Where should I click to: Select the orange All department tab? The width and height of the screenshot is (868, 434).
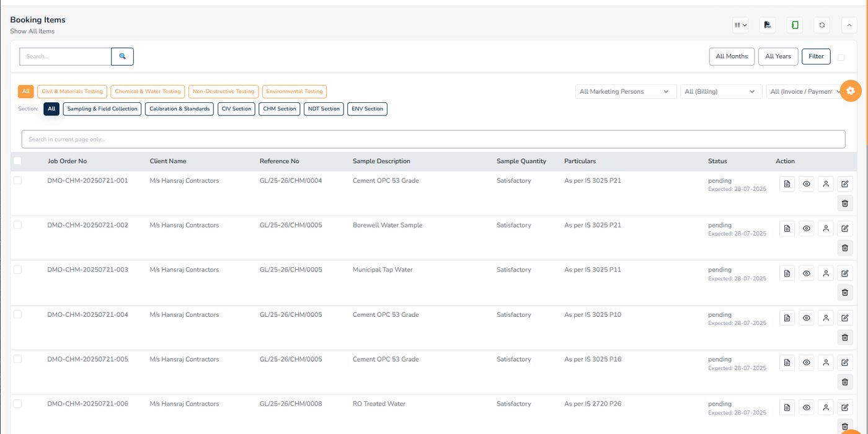pos(25,91)
